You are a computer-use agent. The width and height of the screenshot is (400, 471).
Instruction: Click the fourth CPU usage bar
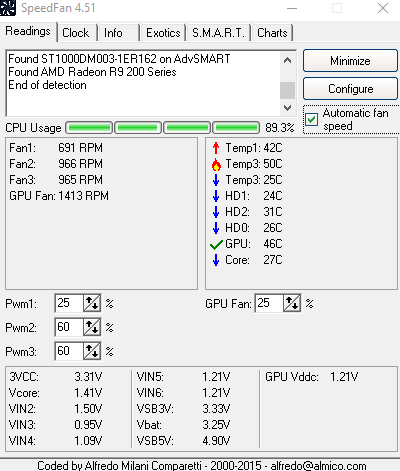click(236, 128)
